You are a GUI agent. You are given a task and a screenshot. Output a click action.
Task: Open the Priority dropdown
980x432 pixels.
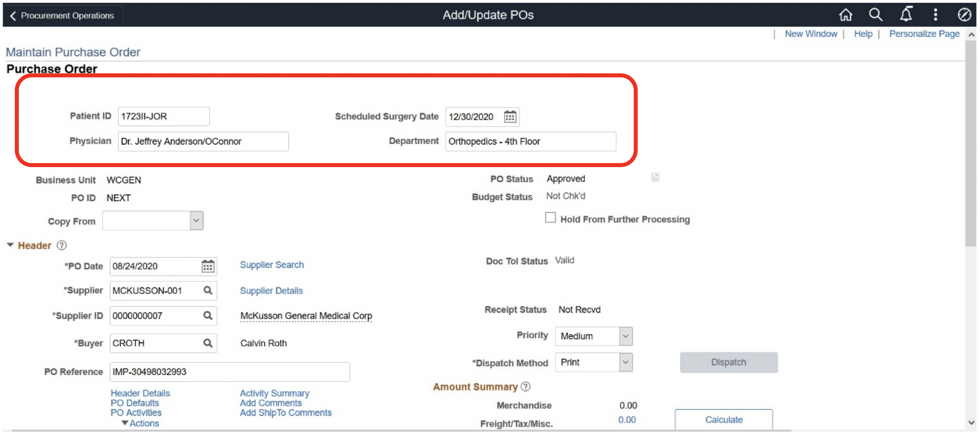[x=625, y=336]
